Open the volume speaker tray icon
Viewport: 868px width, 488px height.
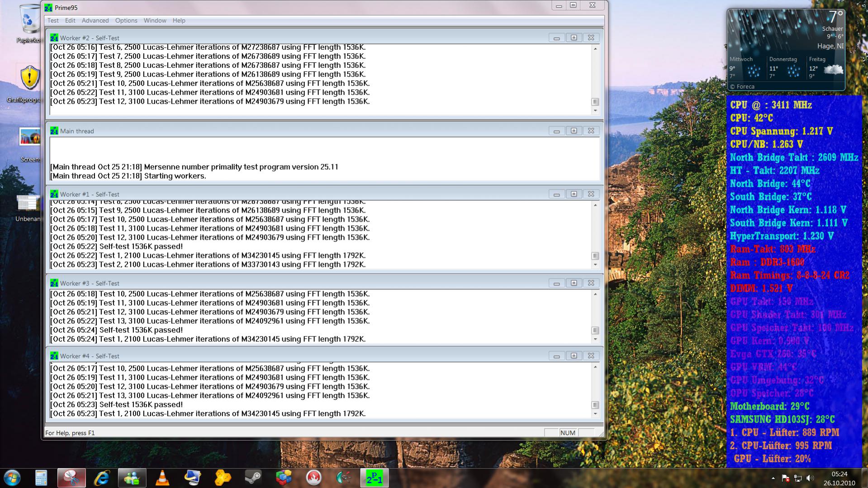point(810,478)
